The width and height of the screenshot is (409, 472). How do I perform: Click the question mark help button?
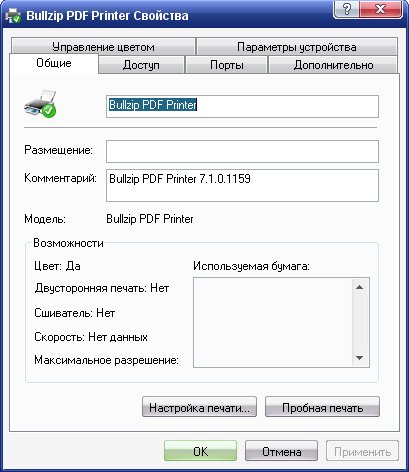346,9
